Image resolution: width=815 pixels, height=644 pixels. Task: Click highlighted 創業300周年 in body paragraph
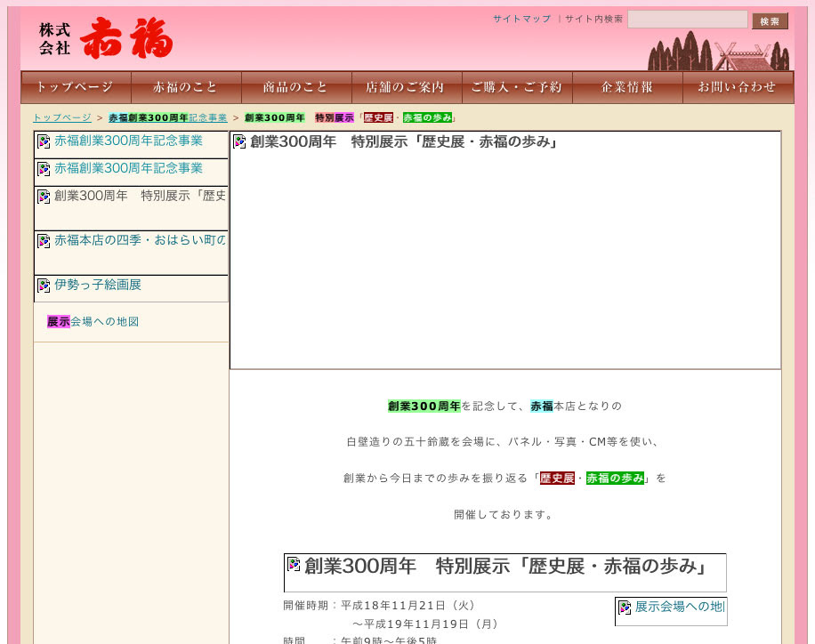point(424,406)
